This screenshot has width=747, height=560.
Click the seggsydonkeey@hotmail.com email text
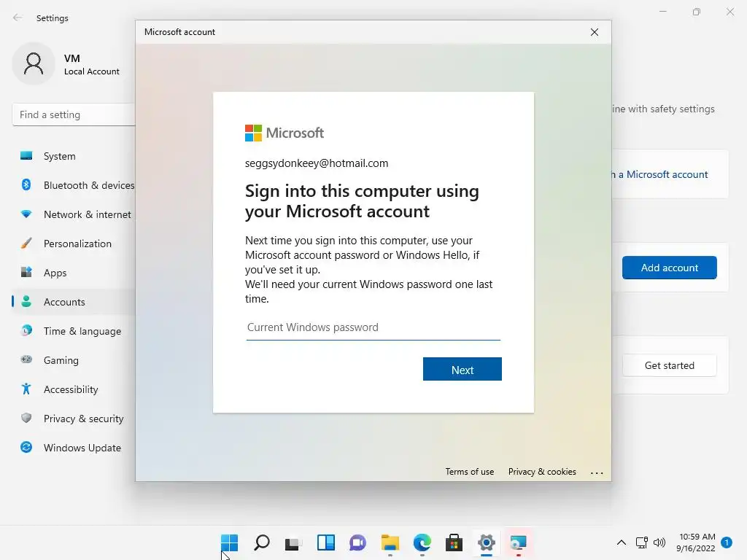click(317, 163)
